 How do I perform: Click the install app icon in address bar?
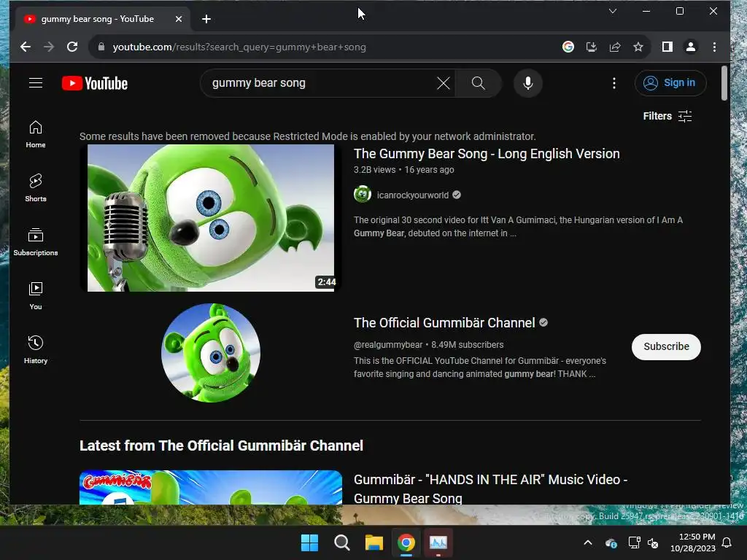tap(591, 47)
